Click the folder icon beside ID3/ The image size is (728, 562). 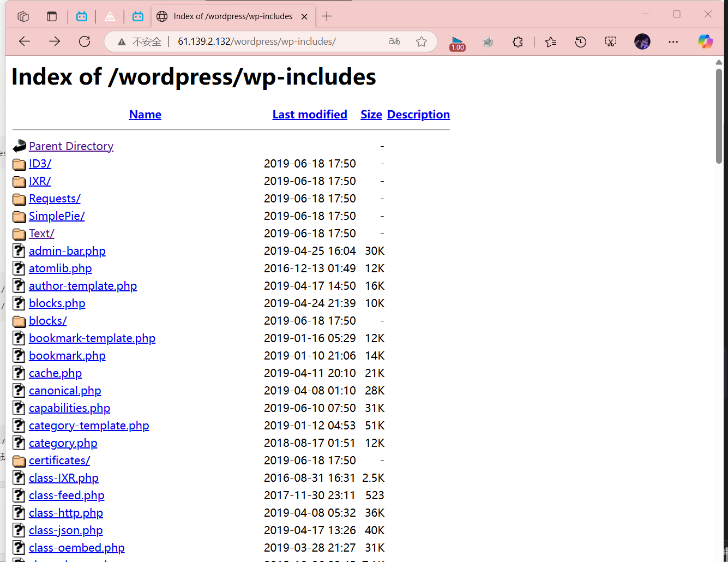[19, 164]
